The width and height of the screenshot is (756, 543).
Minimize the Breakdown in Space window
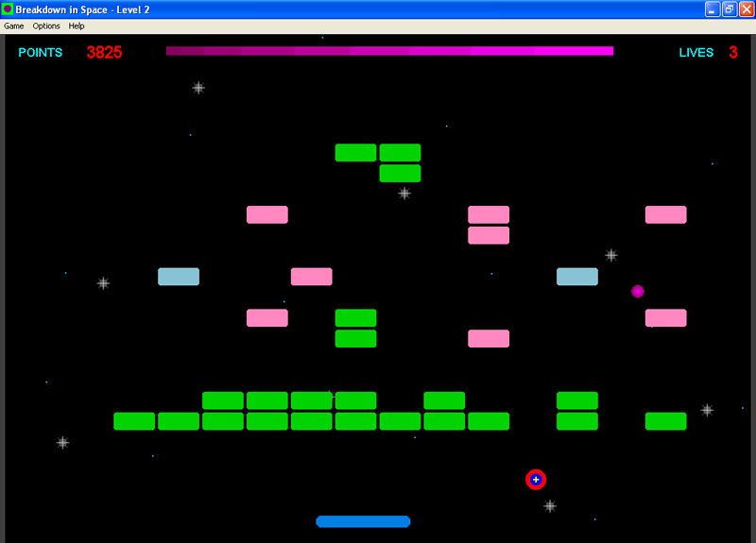click(x=713, y=9)
